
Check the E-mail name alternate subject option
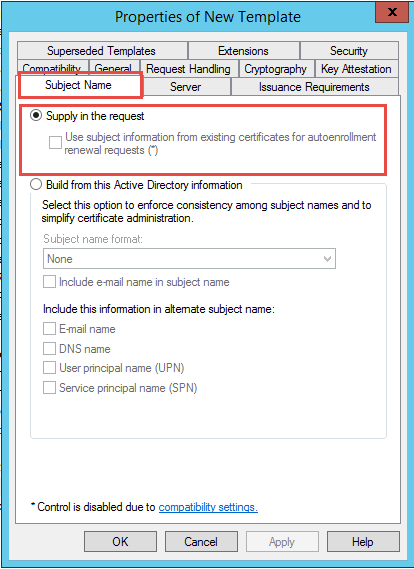[49, 329]
